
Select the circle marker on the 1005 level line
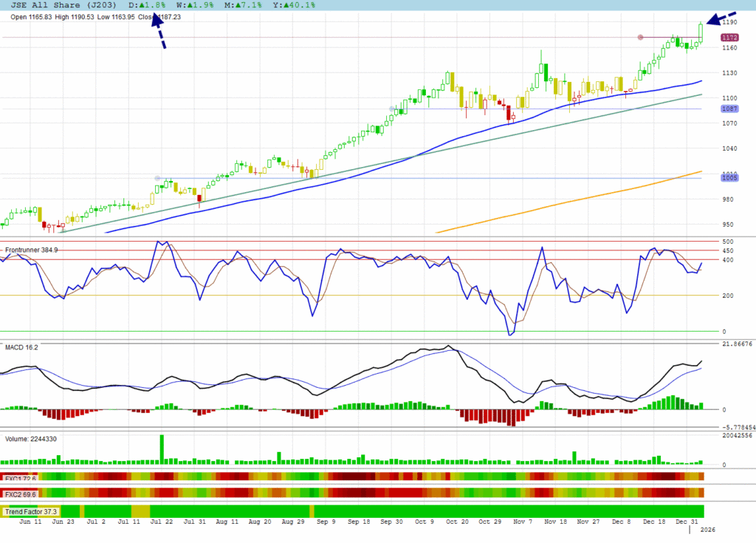coord(157,178)
